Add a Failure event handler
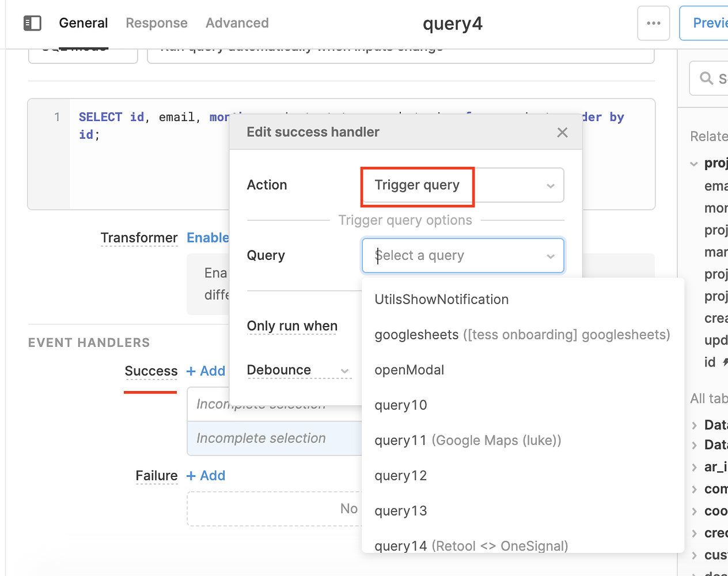The width and height of the screenshot is (728, 576). point(206,475)
